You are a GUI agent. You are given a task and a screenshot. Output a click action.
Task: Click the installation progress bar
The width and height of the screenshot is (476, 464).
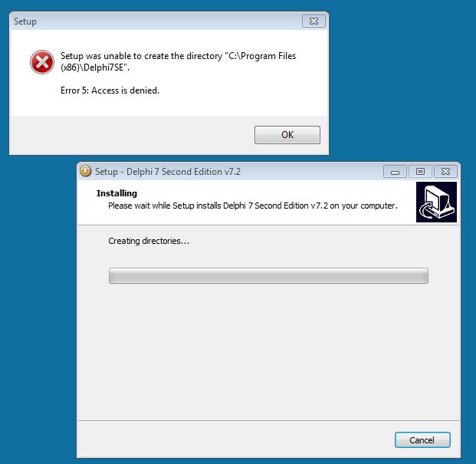coord(268,276)
